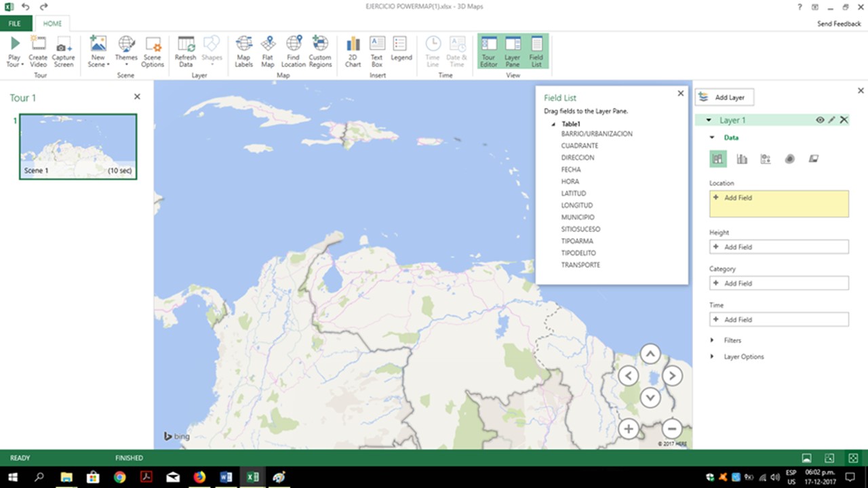Open the FILE tab
Image resolution: width=868 pixels, height=488 pixels.
(15, 24)
